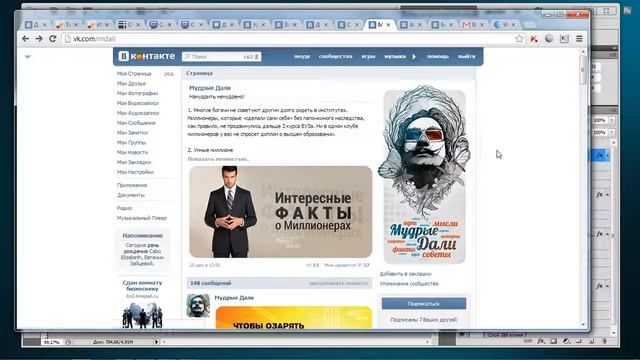Open the Chrome hamburger menu
Viewport: 640px width, 360px height.
(x=579, y=39)
